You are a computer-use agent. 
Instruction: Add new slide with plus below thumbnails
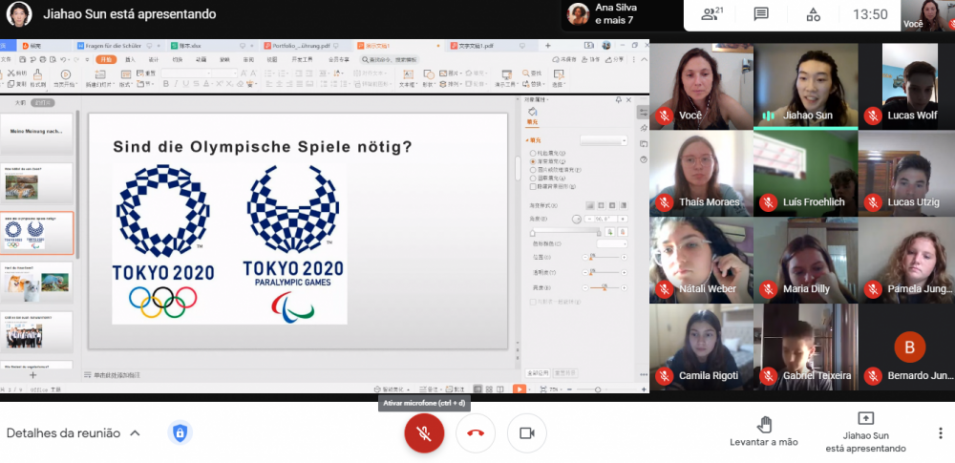[x=33, y=375]
